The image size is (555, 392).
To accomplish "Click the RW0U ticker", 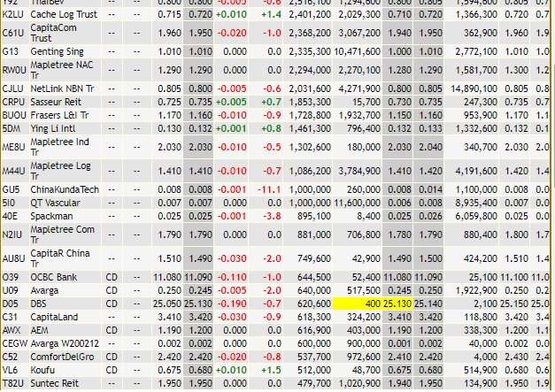I will pos(14,70).
